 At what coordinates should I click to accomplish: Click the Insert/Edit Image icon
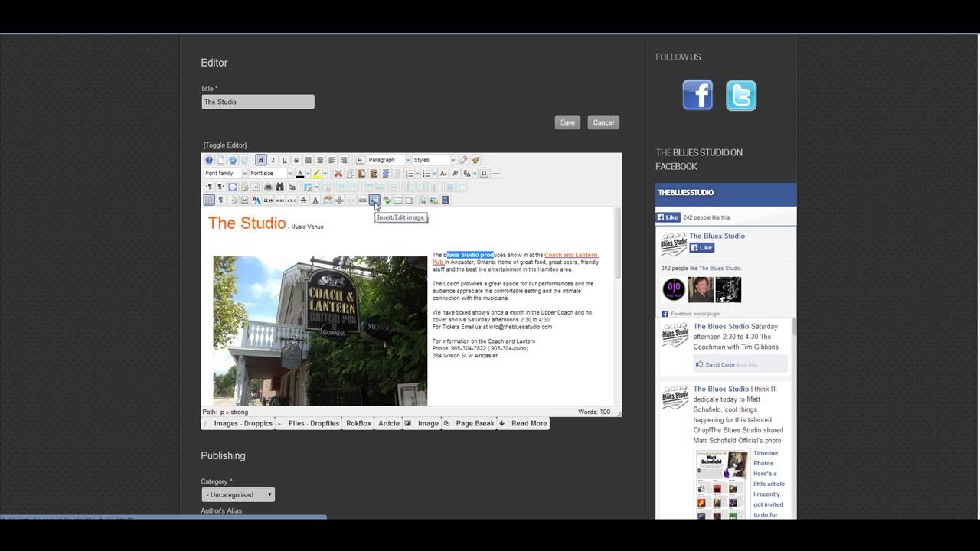[374, 200]
